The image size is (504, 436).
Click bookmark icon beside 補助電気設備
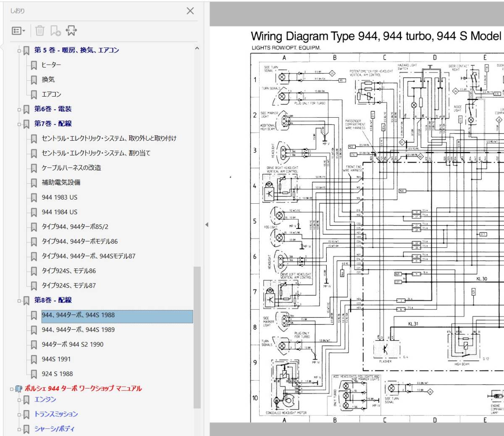[34, 183]
